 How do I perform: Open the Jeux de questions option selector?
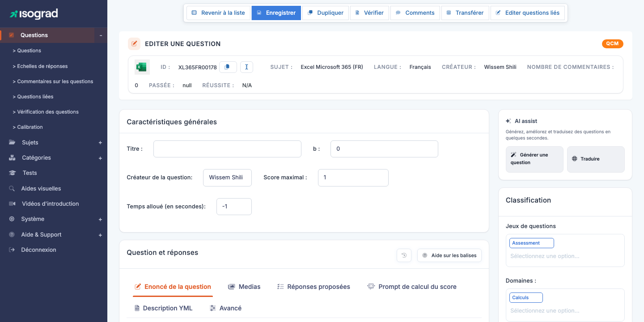click(x=565, y=256)
